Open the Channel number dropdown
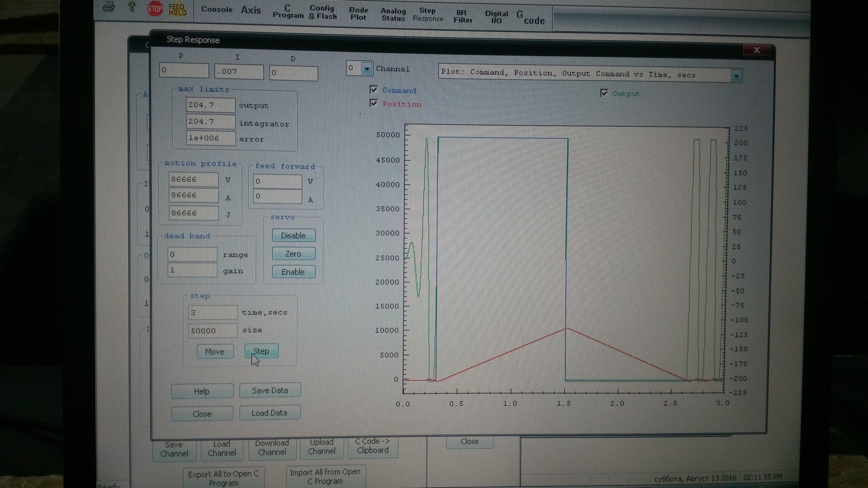868x488 pixels. coord(367,69)
